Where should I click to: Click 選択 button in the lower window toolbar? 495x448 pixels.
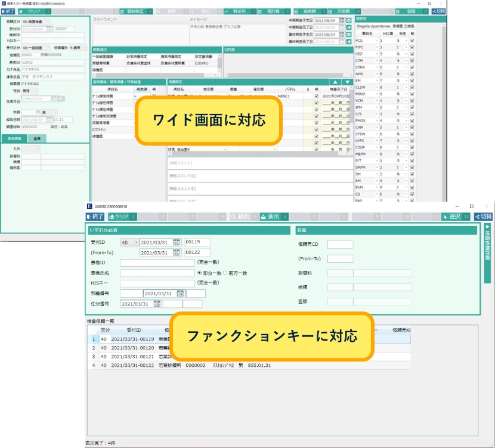(x=454, y=217)
